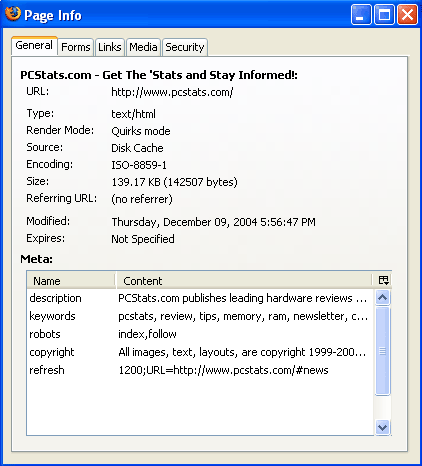Switch to the Links tab

click(x=110, y=47)
